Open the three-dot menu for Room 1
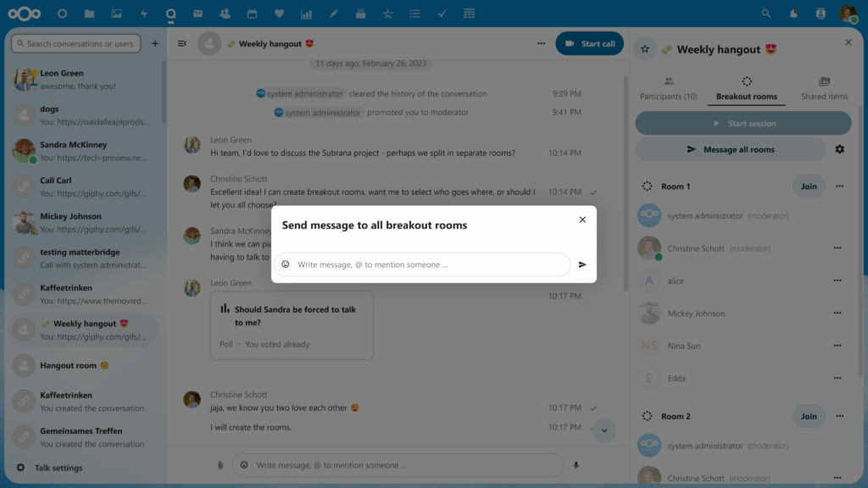This screenshot has height=488, width=868. (x=840, y=186)
